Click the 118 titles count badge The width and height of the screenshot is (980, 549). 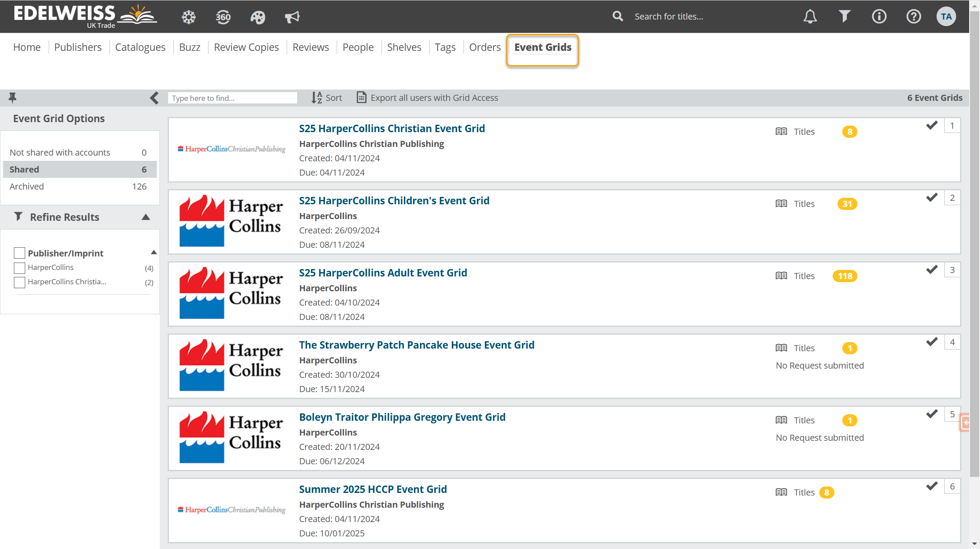coord(845,276)
